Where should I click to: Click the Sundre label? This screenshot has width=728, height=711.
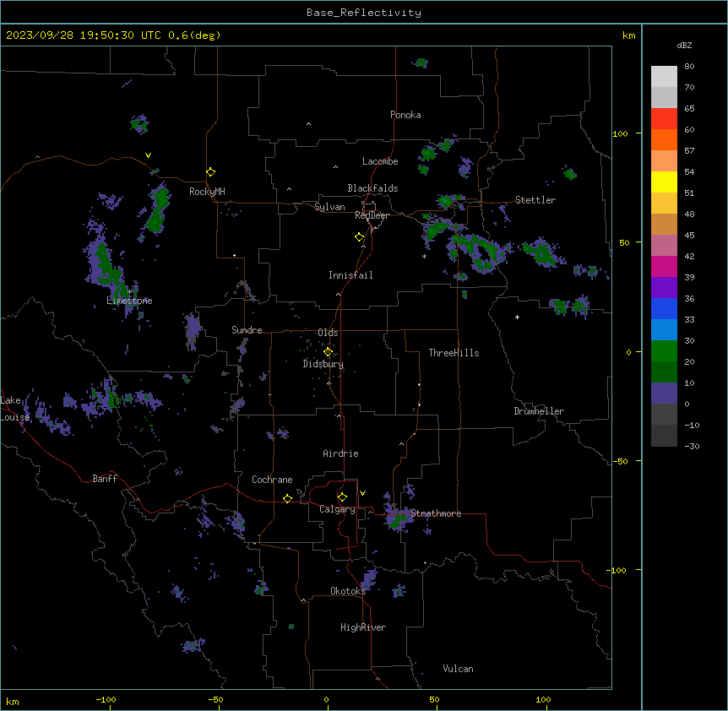tap(247, 330)
